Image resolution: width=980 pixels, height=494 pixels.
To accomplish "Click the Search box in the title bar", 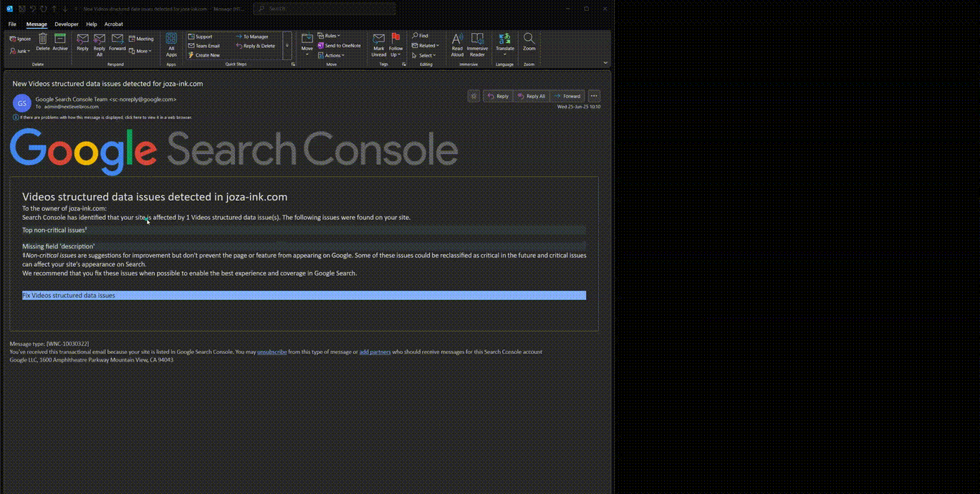I will coord(324,9).
